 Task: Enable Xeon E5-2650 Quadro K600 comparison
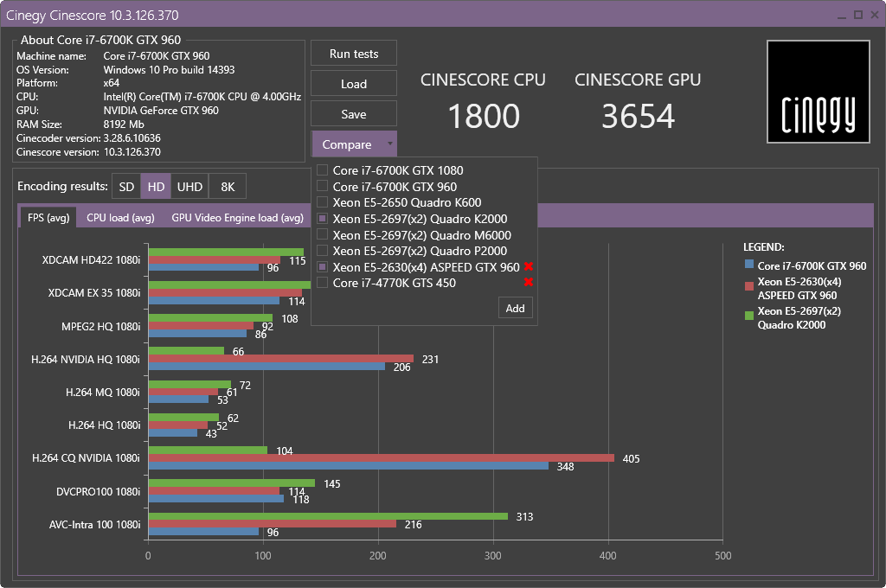click(x=322, y=201)
